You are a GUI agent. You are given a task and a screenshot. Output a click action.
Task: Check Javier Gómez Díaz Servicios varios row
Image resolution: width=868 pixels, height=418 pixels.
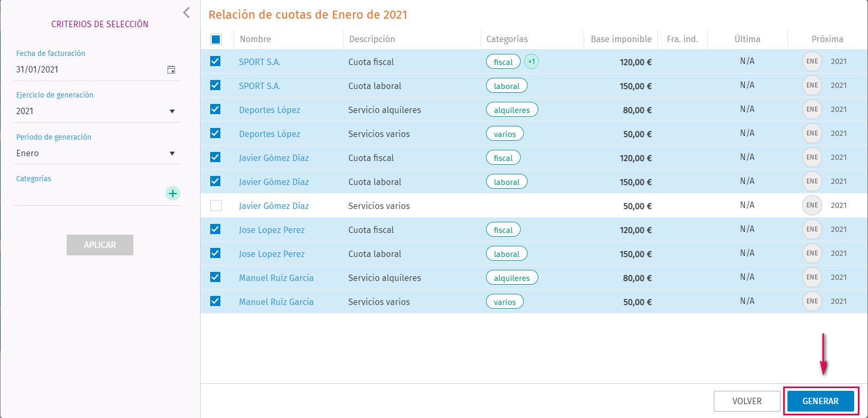[216, 205]
